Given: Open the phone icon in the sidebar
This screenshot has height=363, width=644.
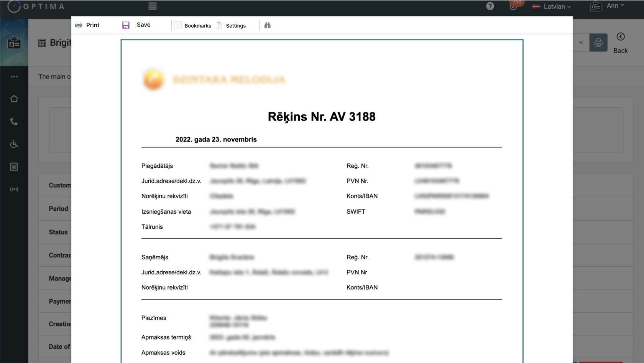Looking at the screenshot, I should coord(14,122).
